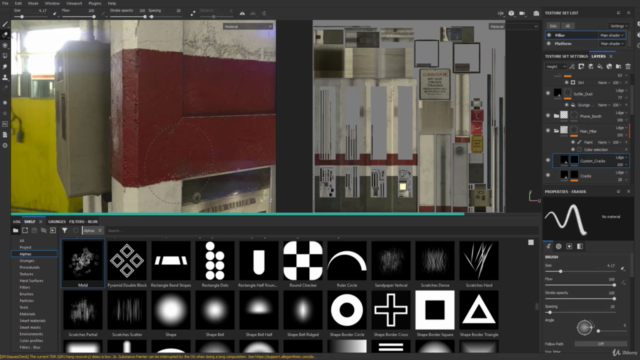The image size is (640, 360).
Task: Hide the Custom_Cracks layer
Action: [548, 160]
